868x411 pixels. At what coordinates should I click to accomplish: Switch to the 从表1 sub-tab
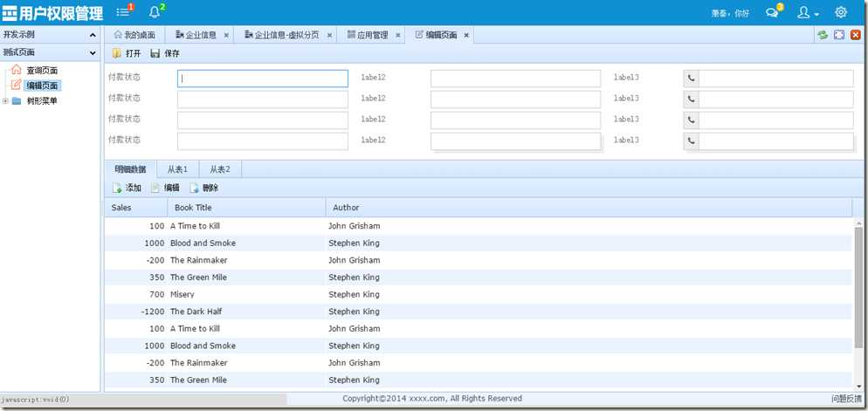[177, 169]
